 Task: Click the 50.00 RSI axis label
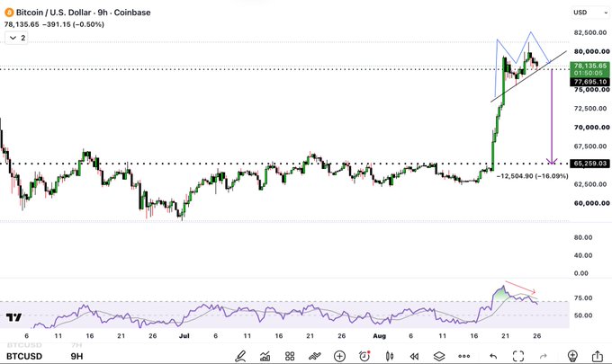(583, 315)
